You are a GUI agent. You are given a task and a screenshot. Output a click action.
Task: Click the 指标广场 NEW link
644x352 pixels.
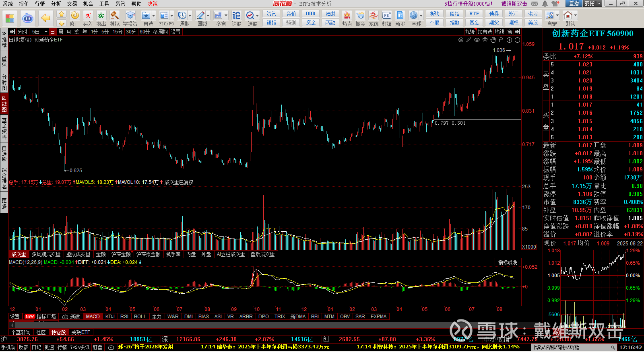pos(41,317)
